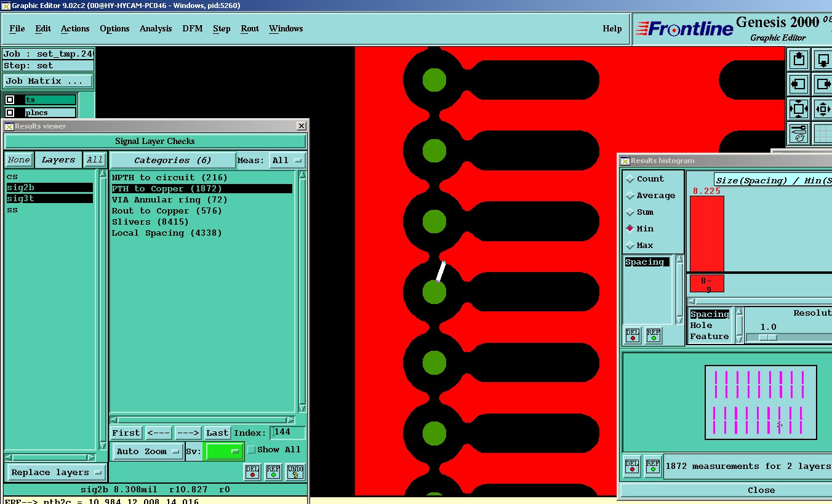Click the next result arrow button
Viewport: 832px width, 504px height.
[188, 433]
